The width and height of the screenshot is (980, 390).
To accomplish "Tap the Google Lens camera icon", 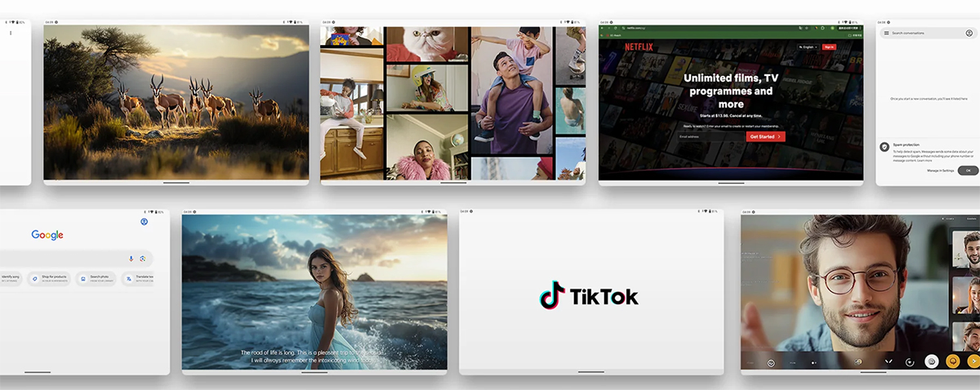I will [x=143, y=258].
